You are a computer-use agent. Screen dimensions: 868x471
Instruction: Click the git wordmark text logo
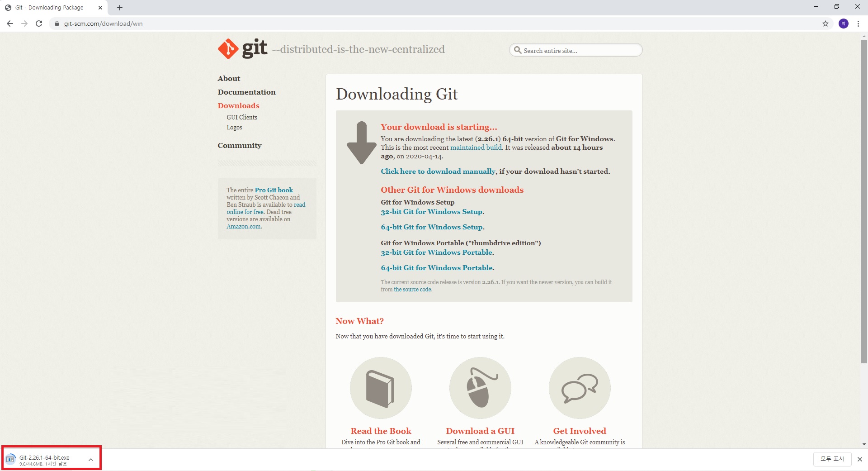[255, 48]
